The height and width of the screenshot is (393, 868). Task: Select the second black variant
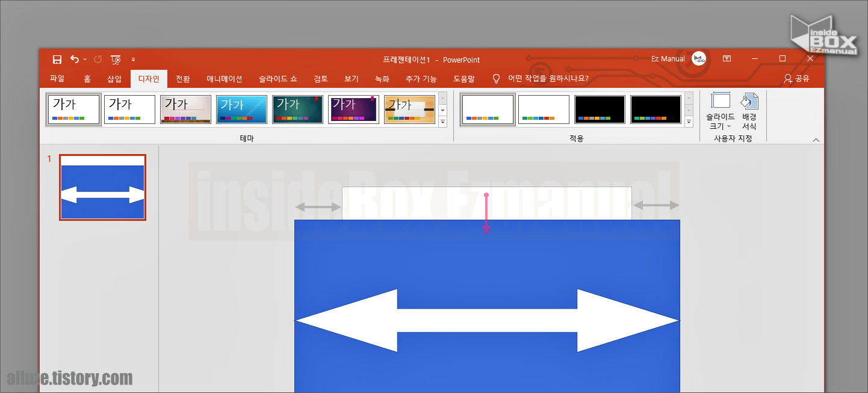point(656,110)
